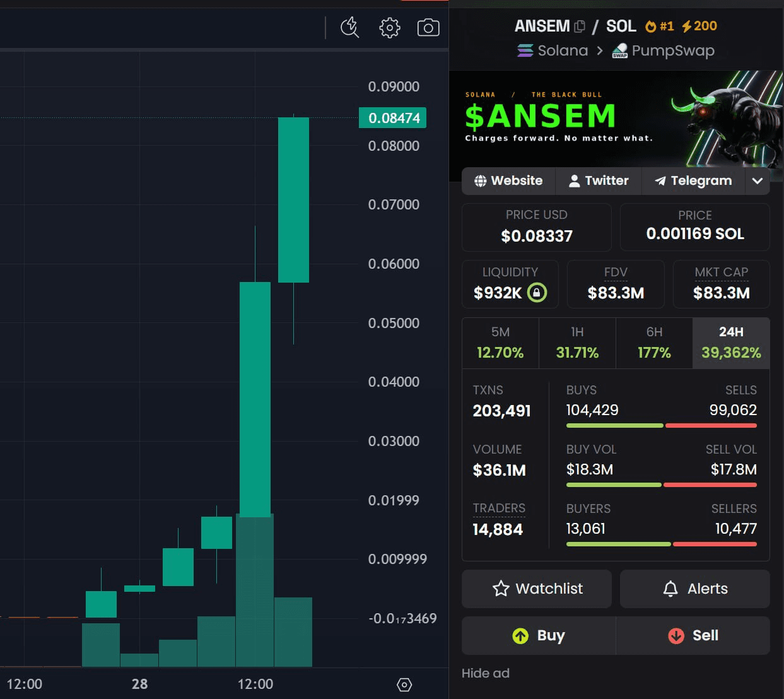784x699 pixels.
Task: Expand more social links chevron
Action: click(x=757, y=181)
